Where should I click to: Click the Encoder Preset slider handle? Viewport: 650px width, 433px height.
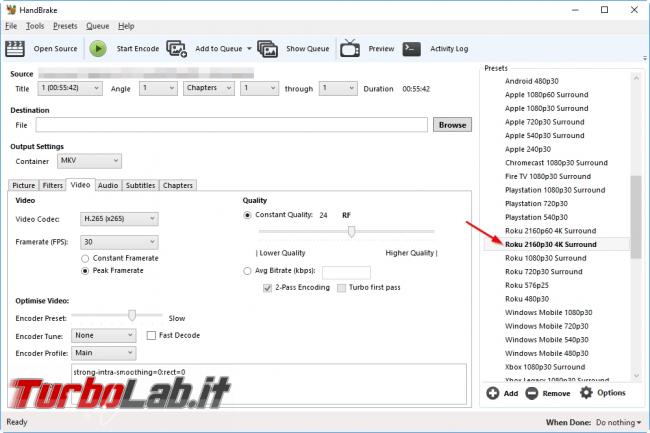(132, 315)
